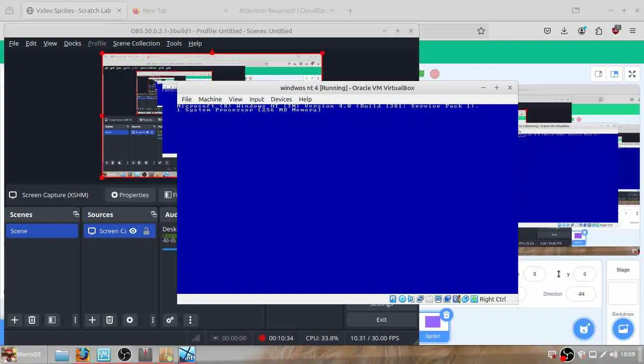The image size is (644, 364).
Task: Open OBS Docks menu
Action: pos(72,43)
